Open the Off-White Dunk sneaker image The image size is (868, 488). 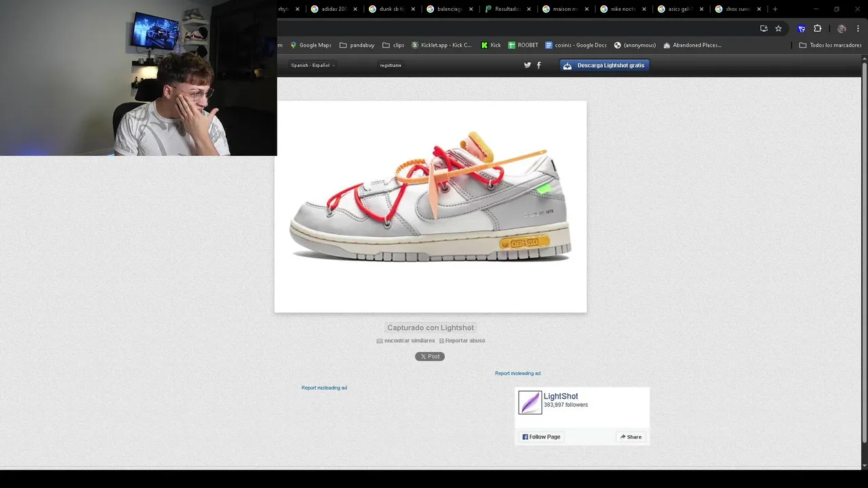tap(431, 207)
